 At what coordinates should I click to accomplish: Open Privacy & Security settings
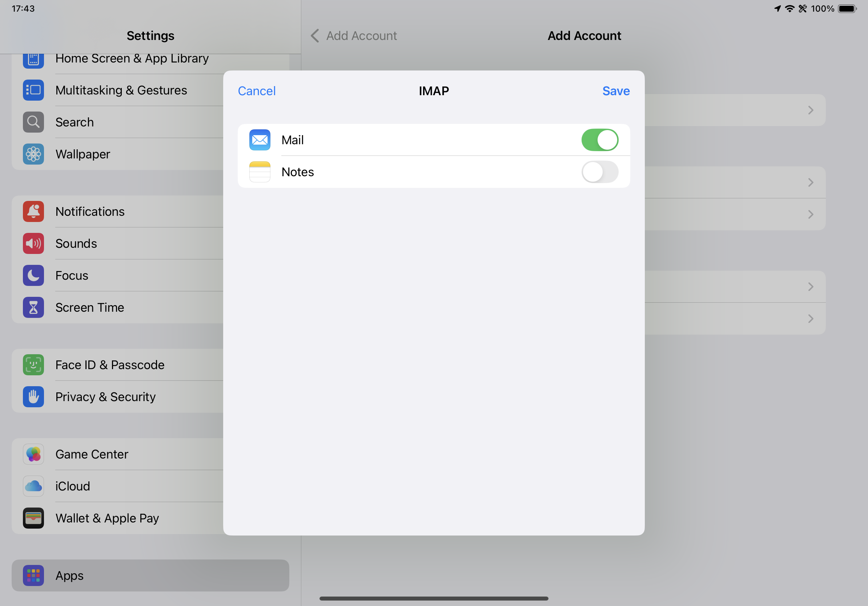pyautogui.click(x=105, y=397)
